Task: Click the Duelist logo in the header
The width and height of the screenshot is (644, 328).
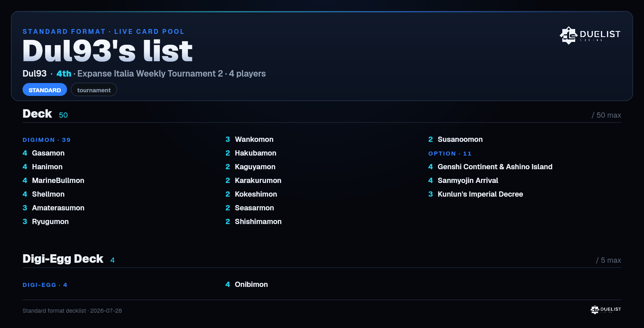Action: click(x=590, y=35)
